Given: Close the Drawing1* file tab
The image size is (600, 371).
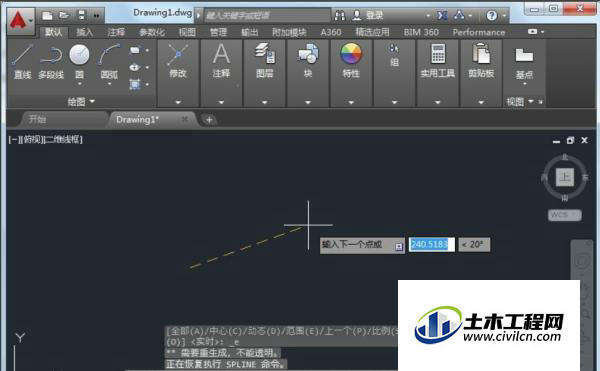Looking at the screenshot, I should point(185,119).
